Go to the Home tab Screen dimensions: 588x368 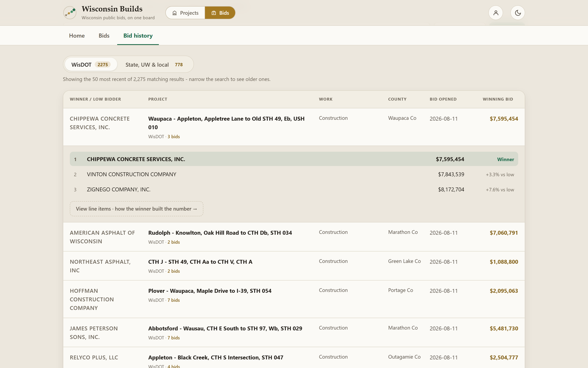tap(77, 36)
